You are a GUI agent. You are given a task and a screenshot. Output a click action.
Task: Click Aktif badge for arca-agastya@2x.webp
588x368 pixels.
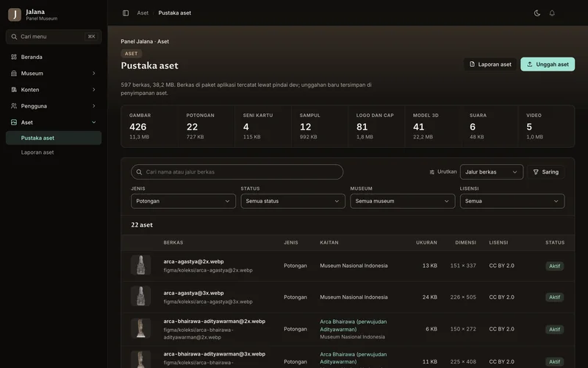coord(555,266)
